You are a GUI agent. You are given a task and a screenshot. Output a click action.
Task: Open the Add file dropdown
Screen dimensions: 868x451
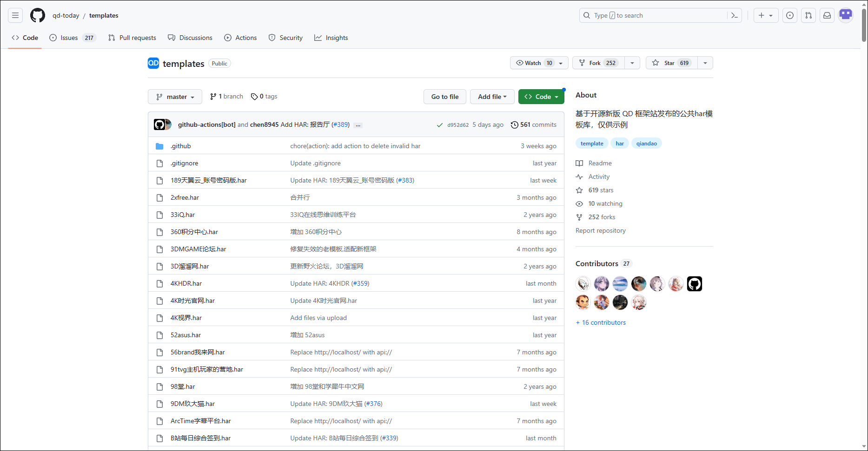pyautogui.click(x=492, y=97)
